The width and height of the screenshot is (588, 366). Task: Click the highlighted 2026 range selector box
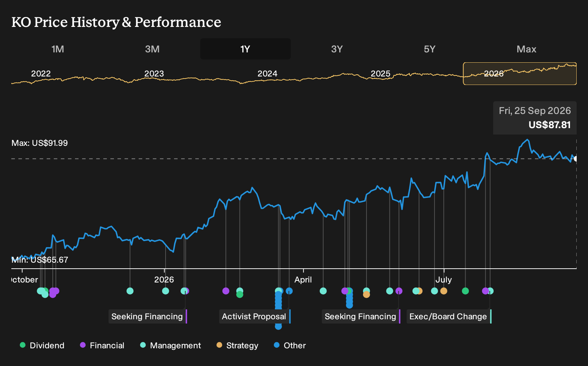pos(520,74)
